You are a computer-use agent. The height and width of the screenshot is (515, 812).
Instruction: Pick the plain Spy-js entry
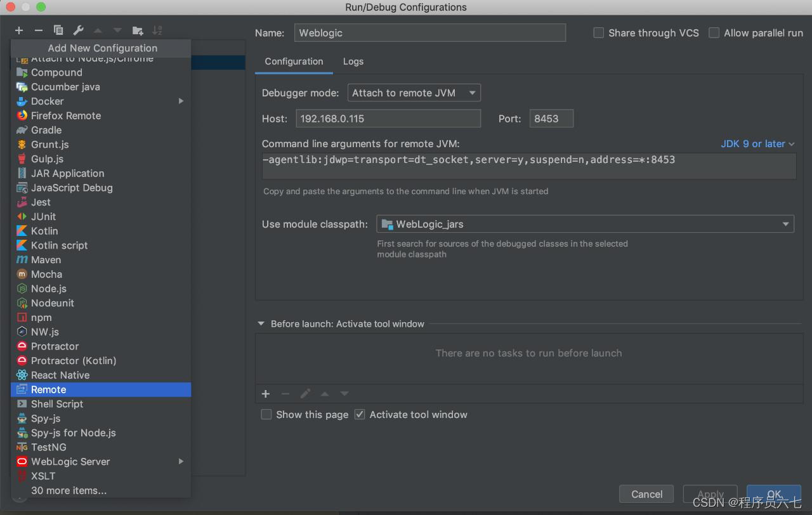(101, 419)
